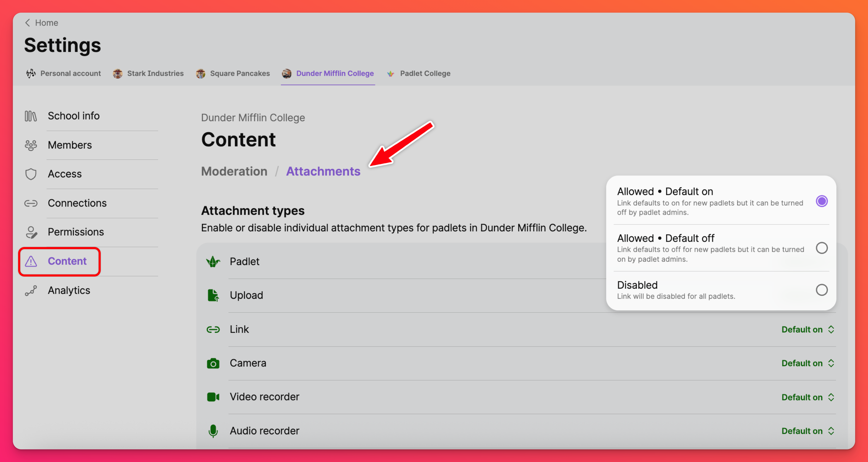
Task: Click the Camera attachment icon
Action: 213,363
